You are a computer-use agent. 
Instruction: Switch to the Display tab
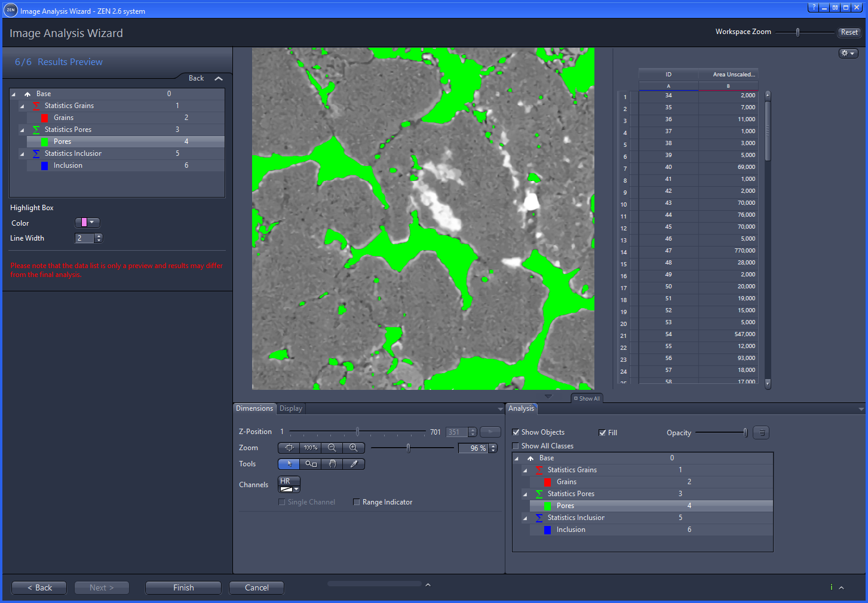tap(290, 408)
